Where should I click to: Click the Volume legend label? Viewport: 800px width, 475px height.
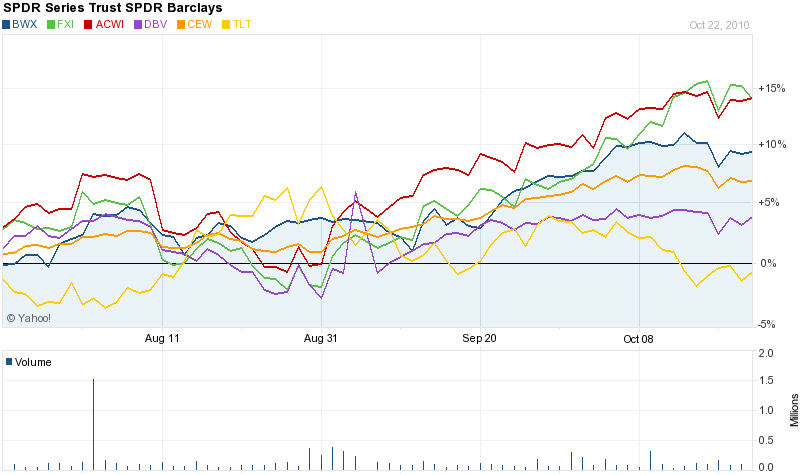coord(33,362)
